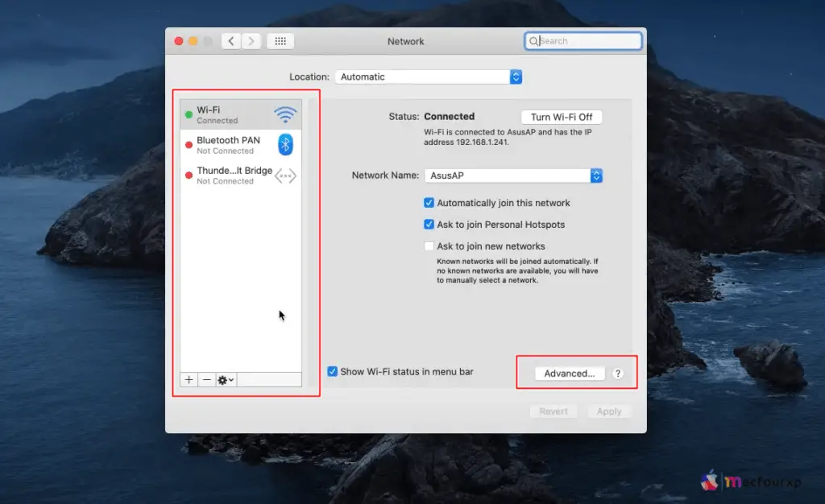
Task: Click the Bluetooth PAN service icon
Action: (x=286, y=145)
